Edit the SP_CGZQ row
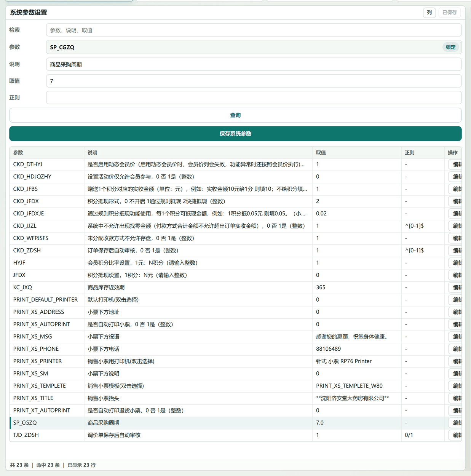The width and height of the screenshot is (471, 476). click(x=455, y=423)
